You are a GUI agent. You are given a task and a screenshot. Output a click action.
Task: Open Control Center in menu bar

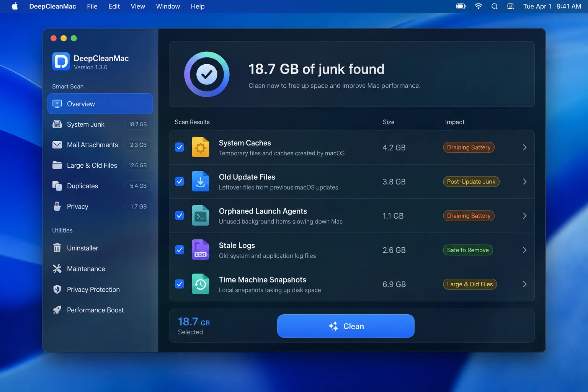(x=511, y=7)
